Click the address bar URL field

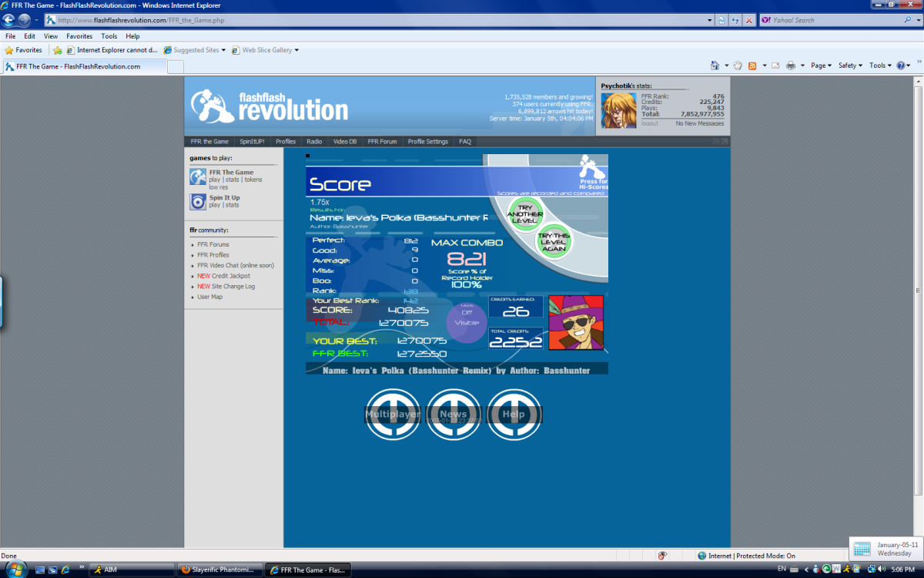click(385, 20)
